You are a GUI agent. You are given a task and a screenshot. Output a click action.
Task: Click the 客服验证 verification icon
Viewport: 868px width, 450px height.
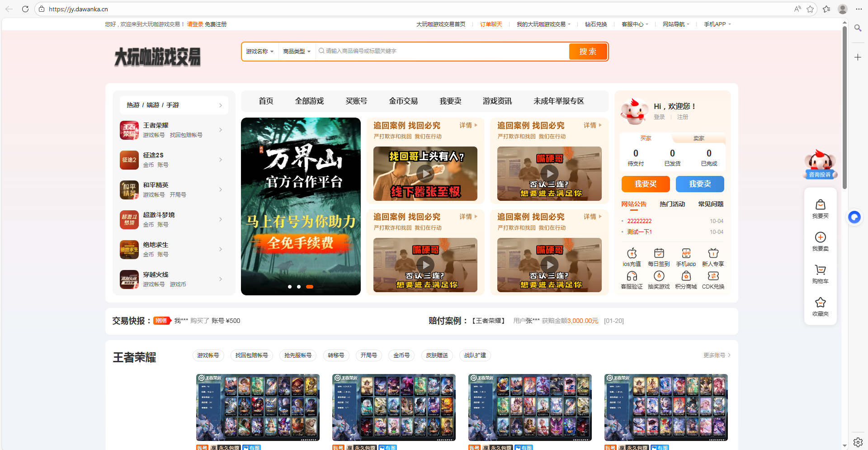click(x=632, y=279)
